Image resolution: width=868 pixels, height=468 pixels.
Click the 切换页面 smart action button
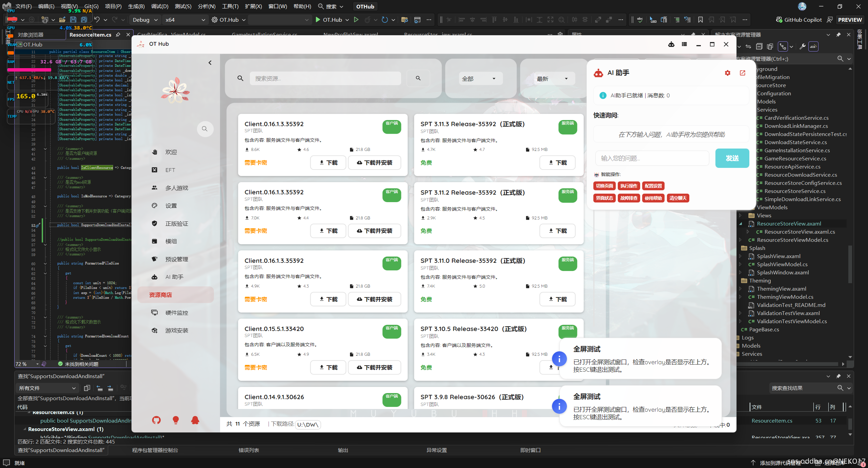[605, 186]
